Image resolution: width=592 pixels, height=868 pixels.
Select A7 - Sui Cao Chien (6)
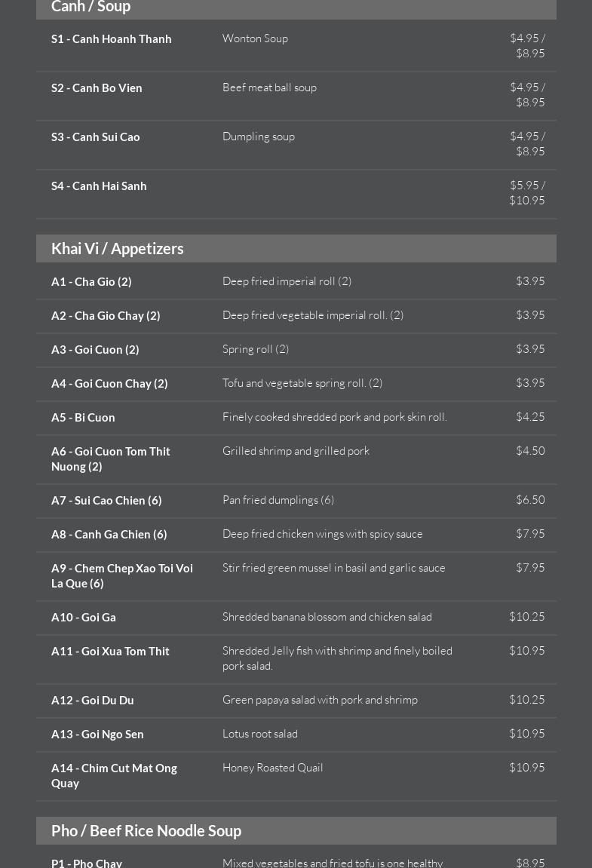pyautogui.click(x=106, y=501)
